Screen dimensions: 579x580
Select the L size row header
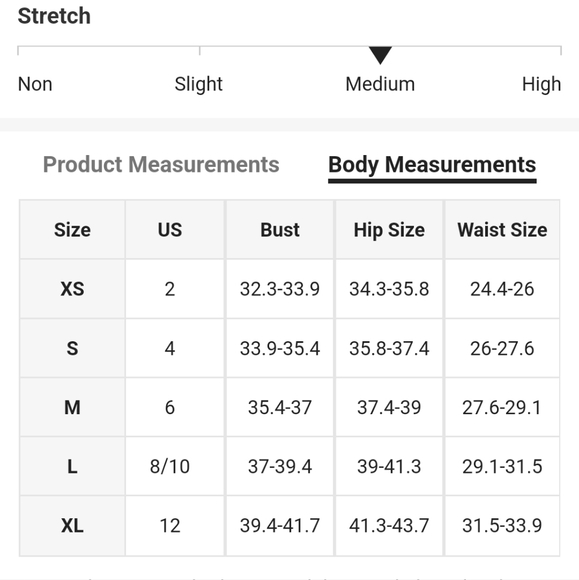pos(73,466)
